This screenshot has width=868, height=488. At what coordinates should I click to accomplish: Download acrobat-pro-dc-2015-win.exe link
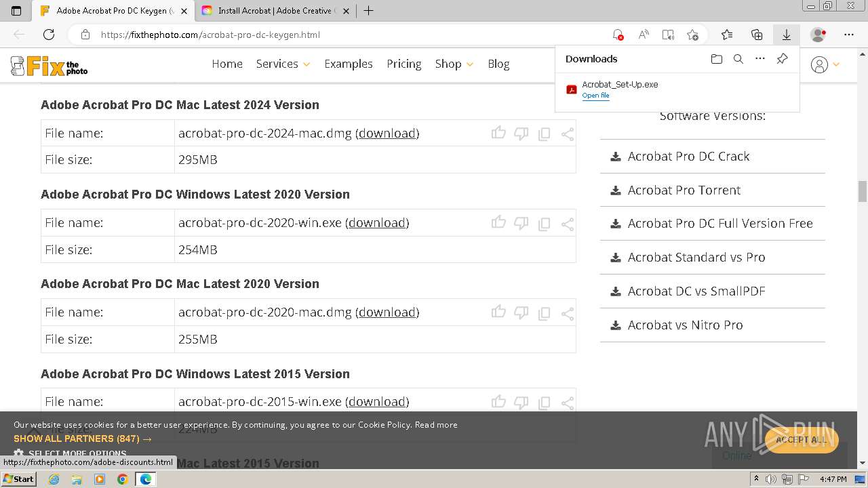tap(377, 401)
